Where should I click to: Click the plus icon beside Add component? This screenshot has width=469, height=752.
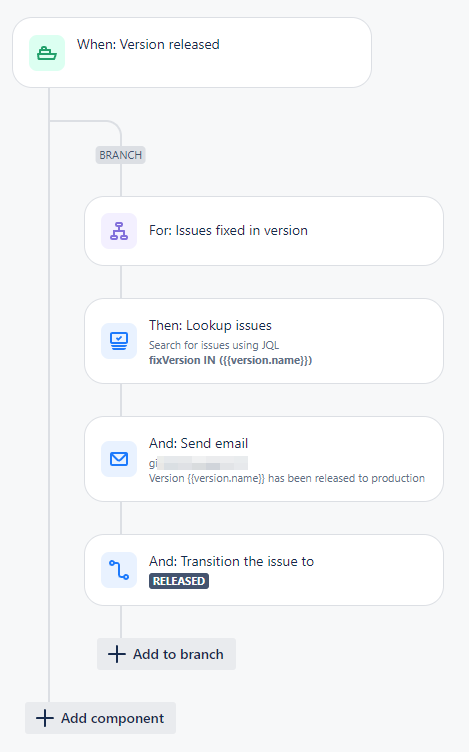pyautogui.click(x=45, y=718)
